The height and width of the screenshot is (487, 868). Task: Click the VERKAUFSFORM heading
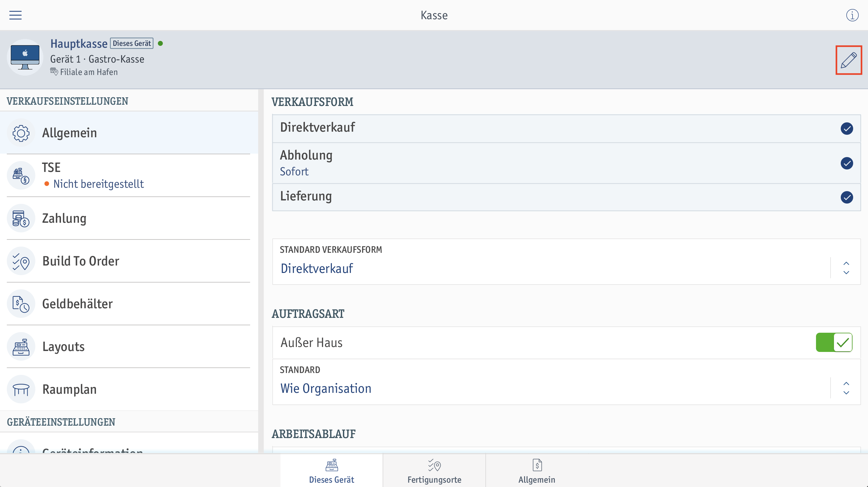(312, 102)
